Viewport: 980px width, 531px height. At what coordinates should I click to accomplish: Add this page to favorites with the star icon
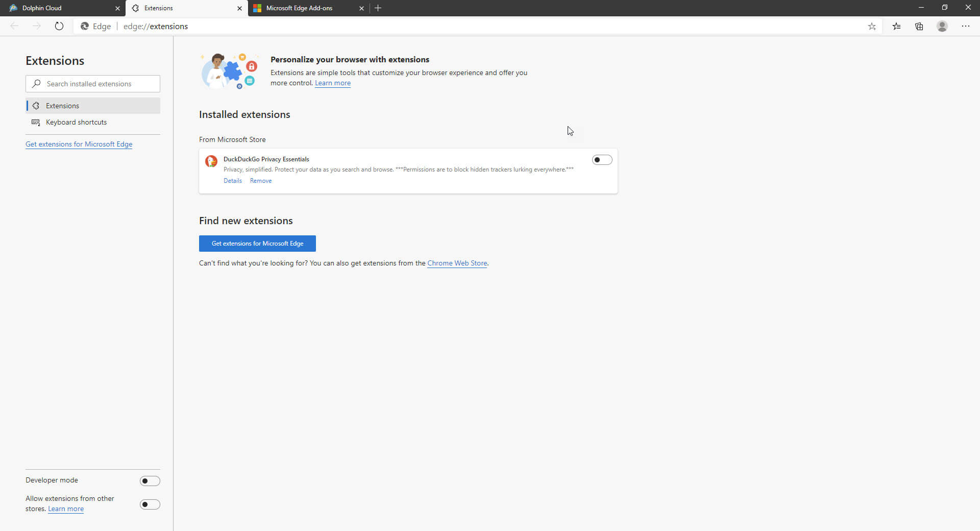click(872, 27)
